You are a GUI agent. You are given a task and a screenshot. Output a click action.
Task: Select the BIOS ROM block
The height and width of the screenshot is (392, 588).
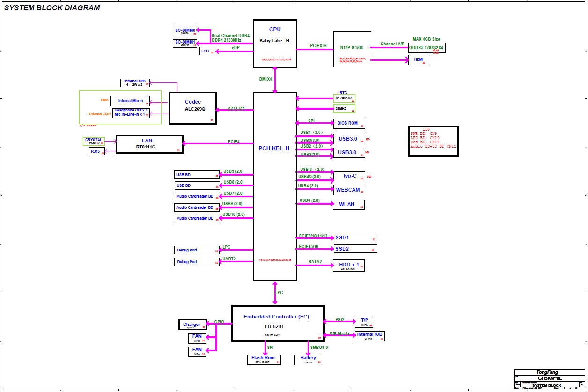[x=349, y=124]
